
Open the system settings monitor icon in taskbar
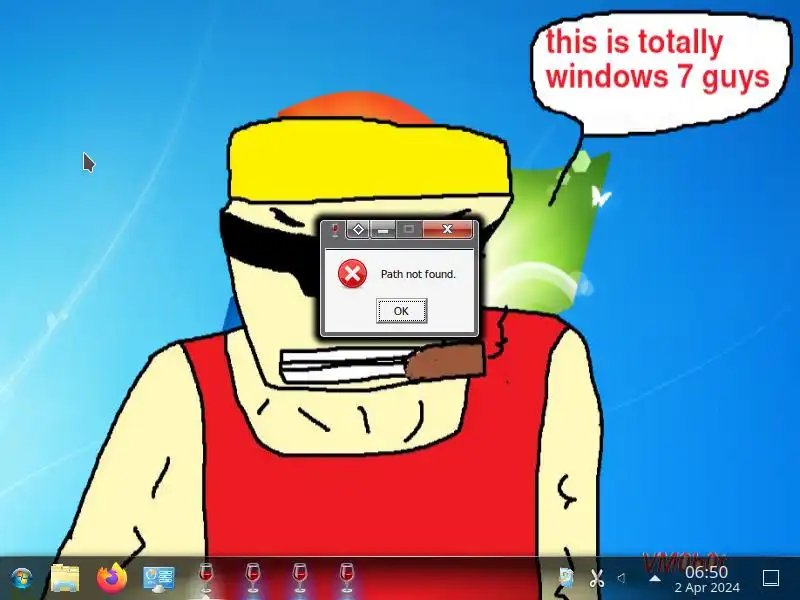(159, 579)
